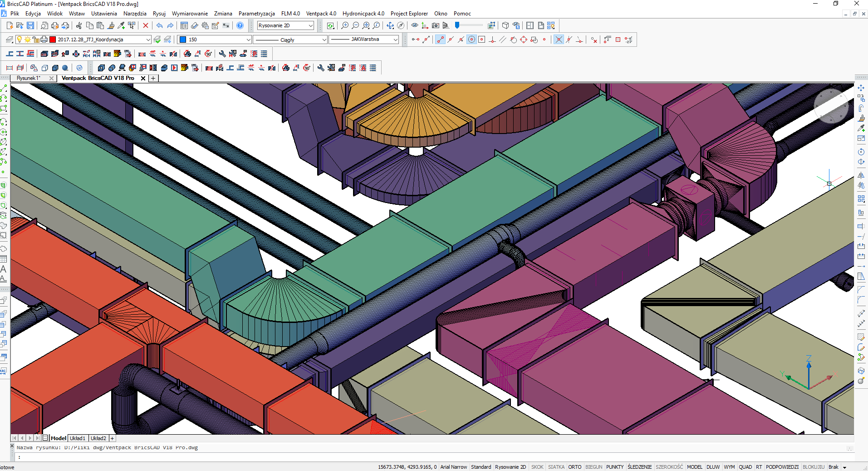Toggle SIATKA grid in status bar
Image resolution: width=868 pixels, height=471 pixels.
(x=556, y=467)
